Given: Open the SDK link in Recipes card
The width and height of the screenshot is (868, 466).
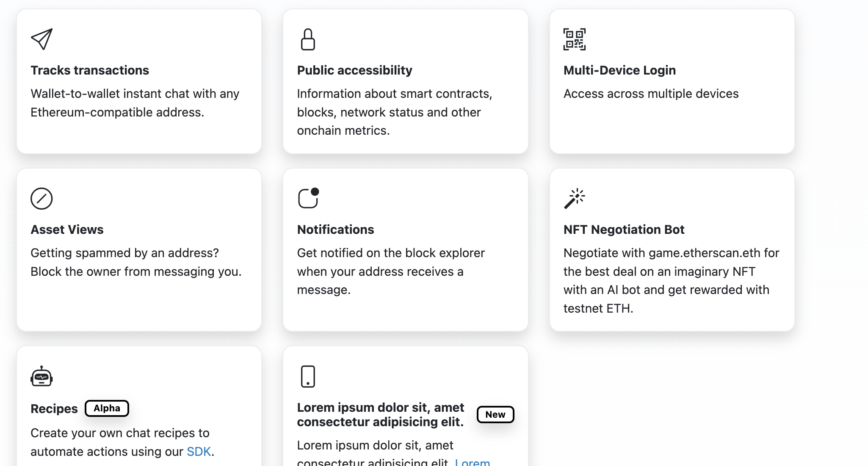Looking at the screenshot, I should click(x=199, y=452).
